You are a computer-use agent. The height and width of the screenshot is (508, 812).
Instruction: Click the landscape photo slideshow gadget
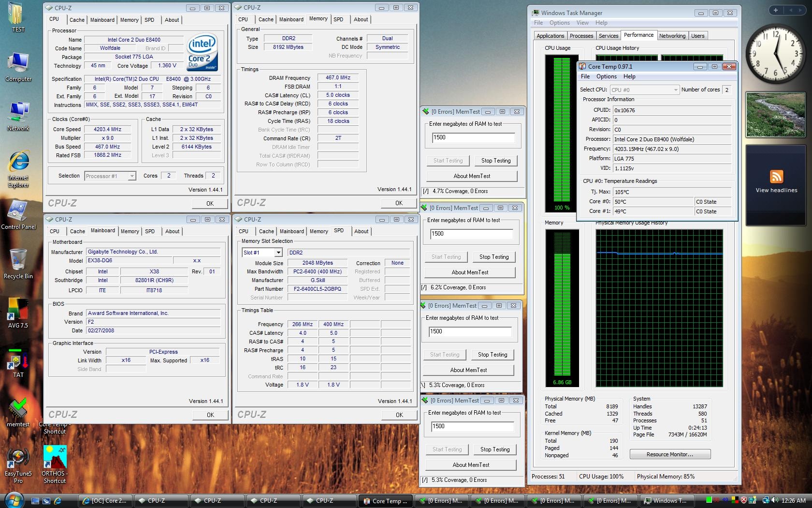pyautogui.click(x=775, y=115)
